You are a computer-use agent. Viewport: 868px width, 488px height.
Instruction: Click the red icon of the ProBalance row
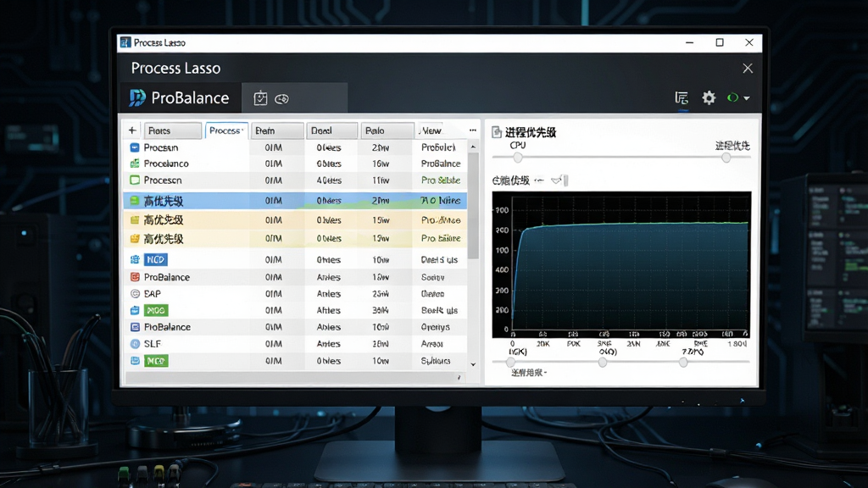pyautogui.click(x=135, y=277)
